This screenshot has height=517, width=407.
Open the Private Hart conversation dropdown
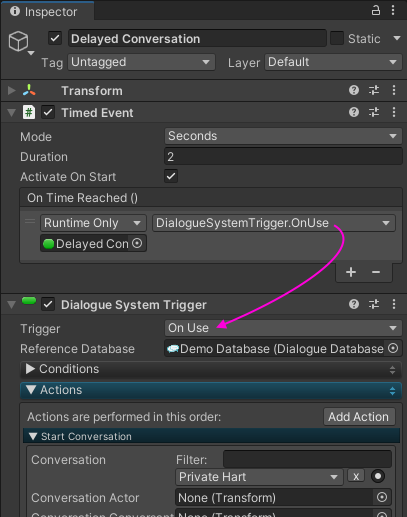259,477
